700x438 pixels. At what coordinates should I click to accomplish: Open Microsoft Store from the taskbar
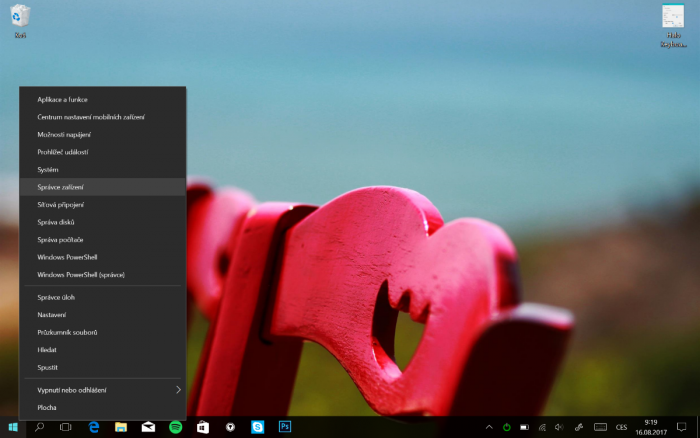coord(203,427)
